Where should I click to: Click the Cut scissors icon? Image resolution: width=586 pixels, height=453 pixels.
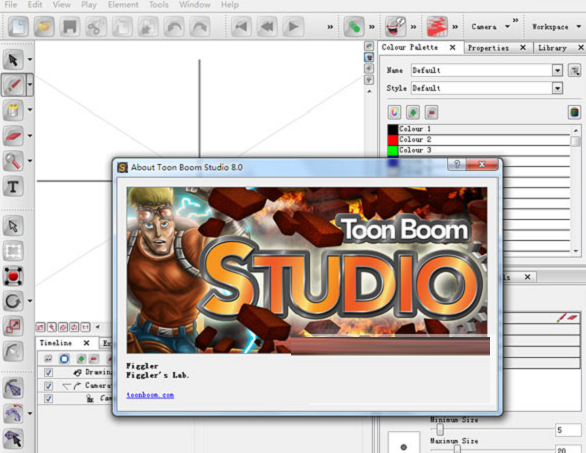(x=96, y=27)
